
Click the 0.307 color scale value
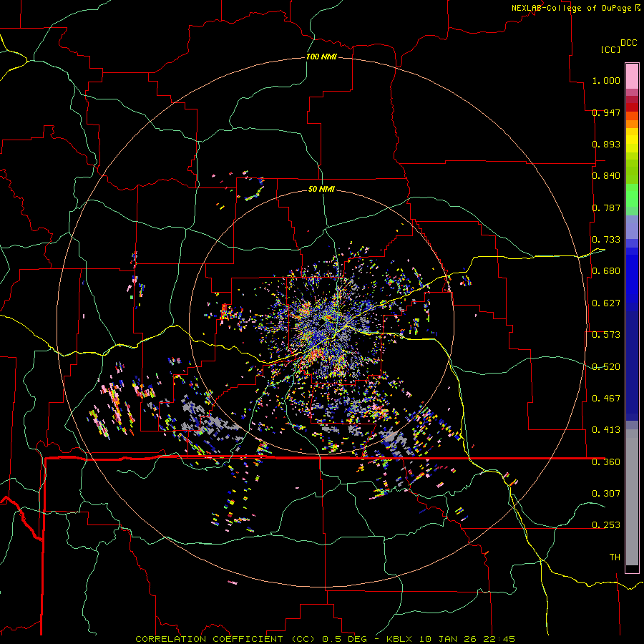[606, 494]
